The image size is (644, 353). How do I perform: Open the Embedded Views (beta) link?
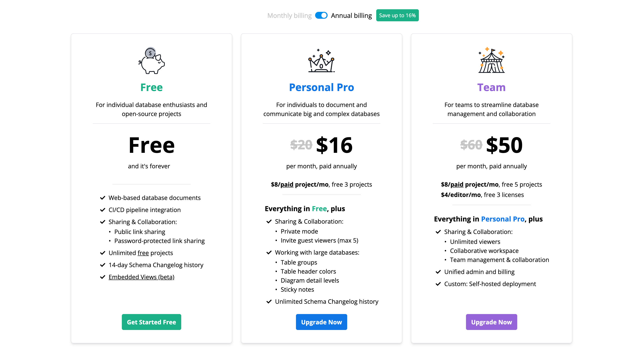click(x=141, y=277)
